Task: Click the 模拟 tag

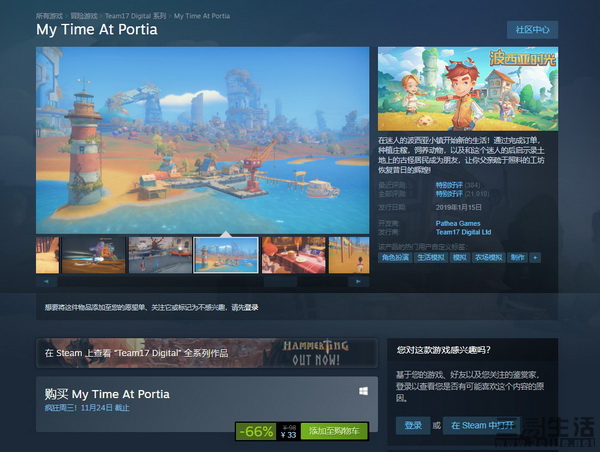Action: tap(460, 258)
